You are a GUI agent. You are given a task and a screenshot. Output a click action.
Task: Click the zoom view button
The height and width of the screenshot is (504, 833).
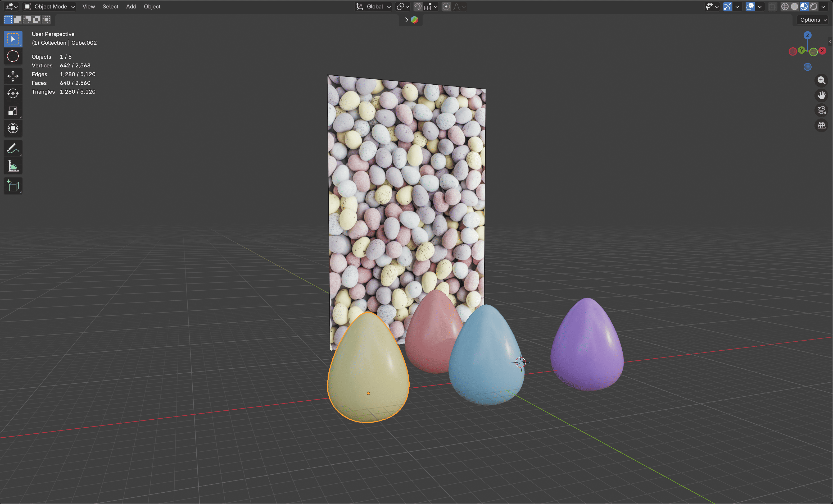coord(821,80)
